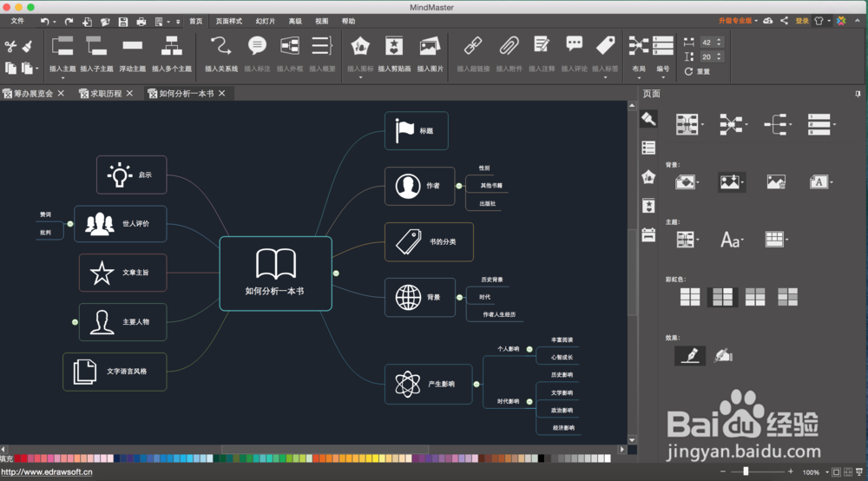This screenshot has height=481, width=868.
Task: Open the outline list side panel icon
Action: tap(648, 148)
